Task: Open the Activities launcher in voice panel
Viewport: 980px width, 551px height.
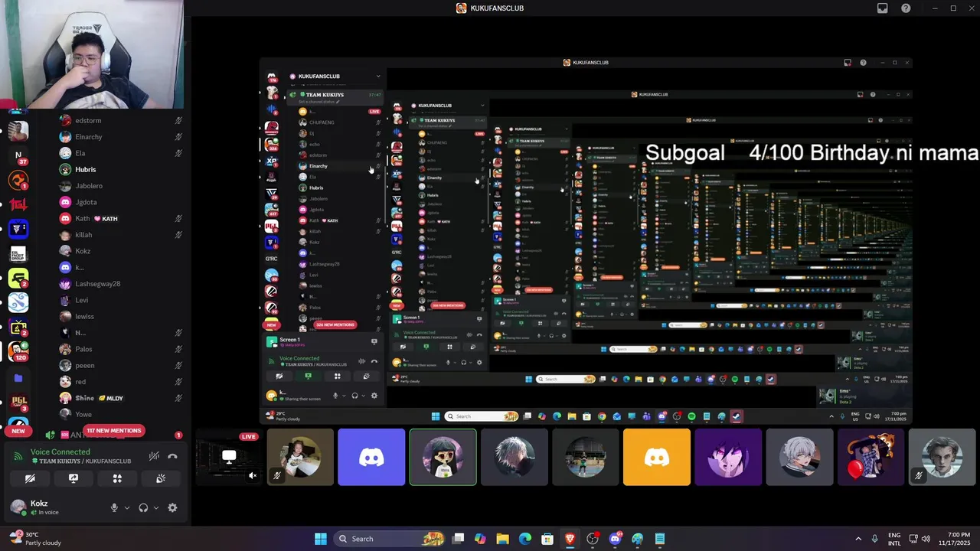Action: [x=117, y=478]
